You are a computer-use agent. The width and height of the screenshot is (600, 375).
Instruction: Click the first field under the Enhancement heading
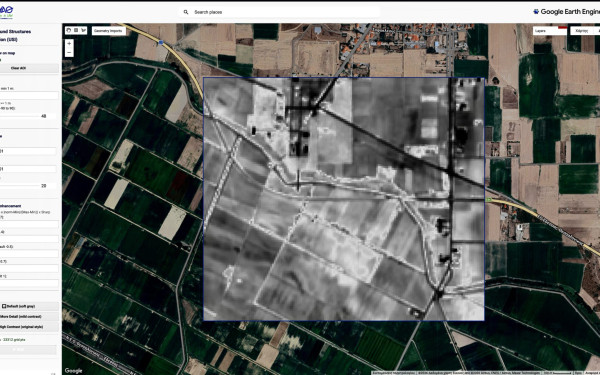click(29, 224)
